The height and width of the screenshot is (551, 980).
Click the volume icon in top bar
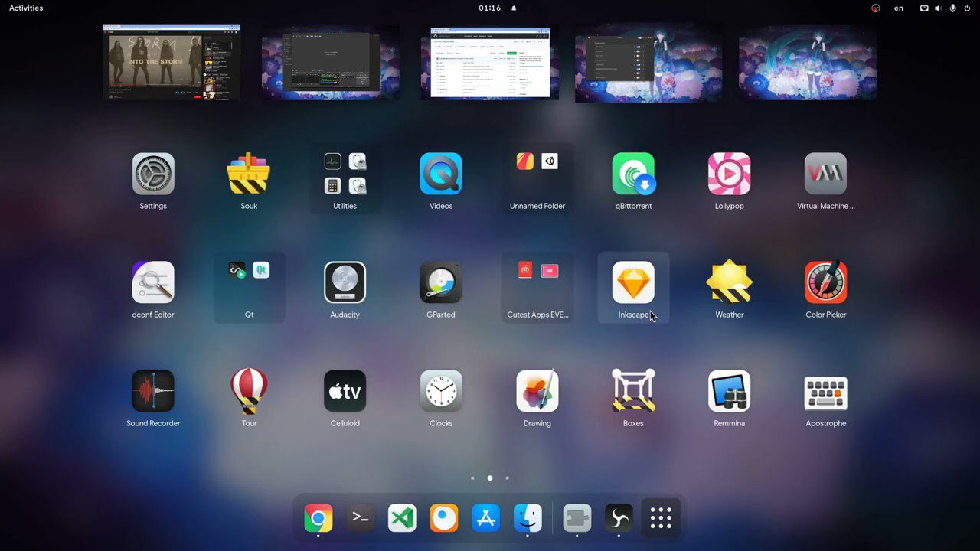point(938,8)
